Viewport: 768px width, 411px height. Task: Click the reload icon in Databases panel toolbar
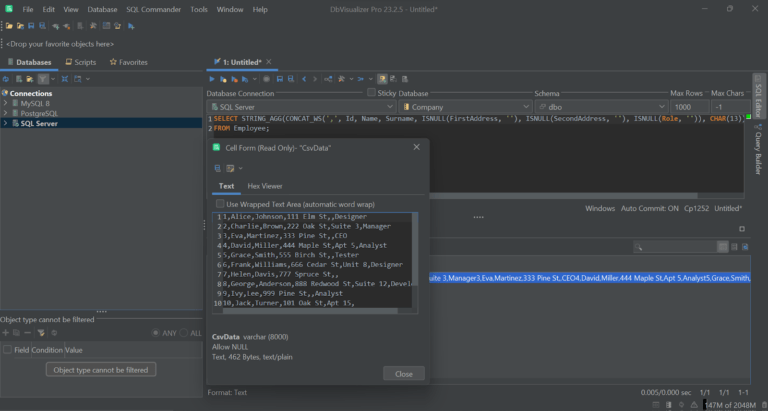pyautogui.click(x=6, y=78)
